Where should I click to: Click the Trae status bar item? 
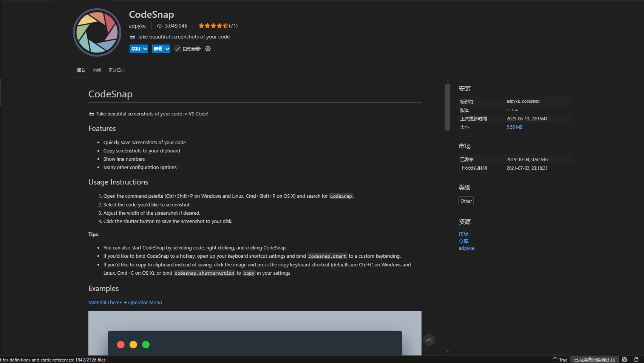560,360
